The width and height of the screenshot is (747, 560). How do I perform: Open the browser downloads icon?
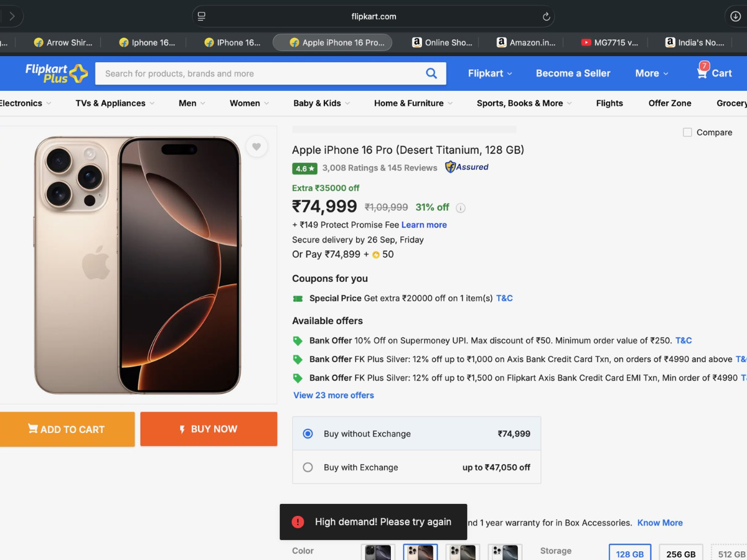[735, 17]
